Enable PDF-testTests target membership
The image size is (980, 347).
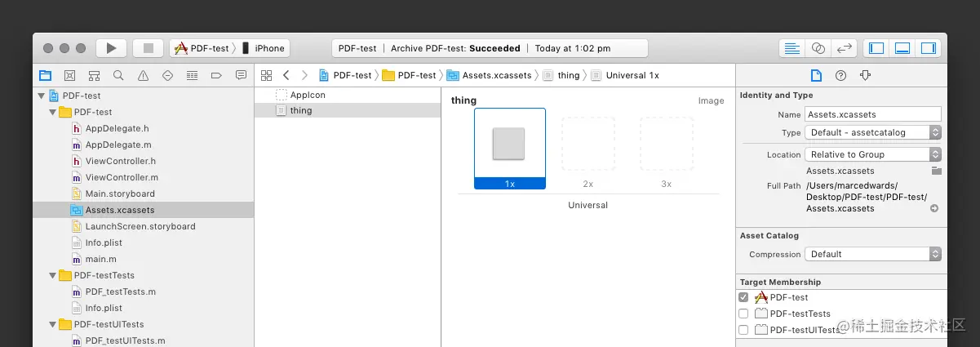coord(743,314)
